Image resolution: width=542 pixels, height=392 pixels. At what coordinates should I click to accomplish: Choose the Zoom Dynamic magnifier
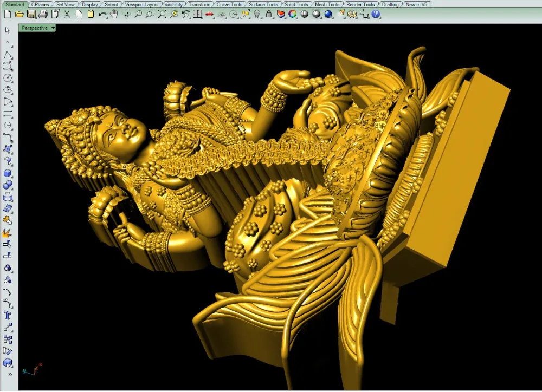coord(138,14)
